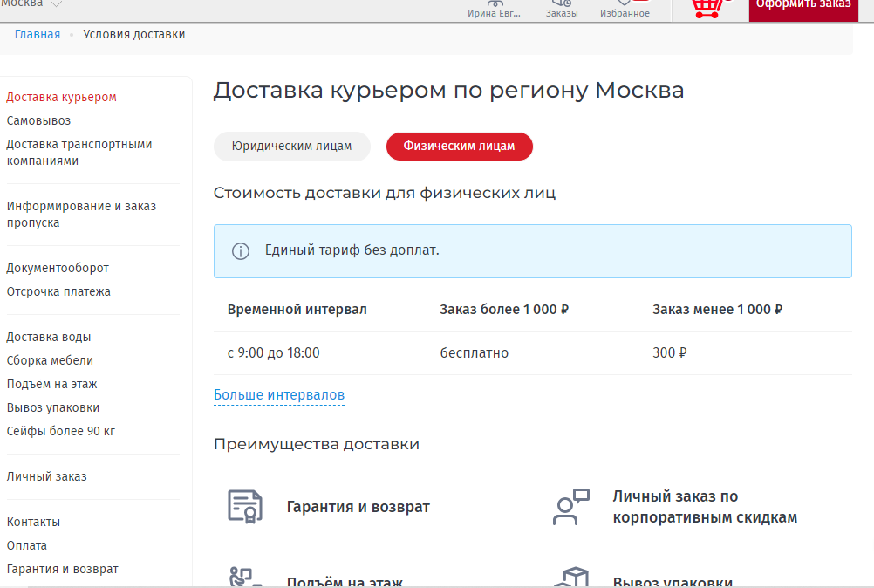The width and height of the screenshot is (874, 588).
Task: Click the Единый тариф без доплат notice
Action: click(x=533, y=251)
